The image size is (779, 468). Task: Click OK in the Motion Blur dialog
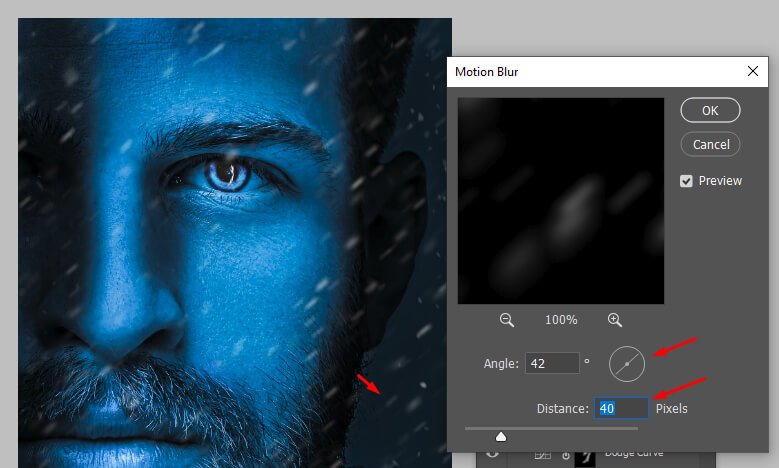click(x=710, y=110)
